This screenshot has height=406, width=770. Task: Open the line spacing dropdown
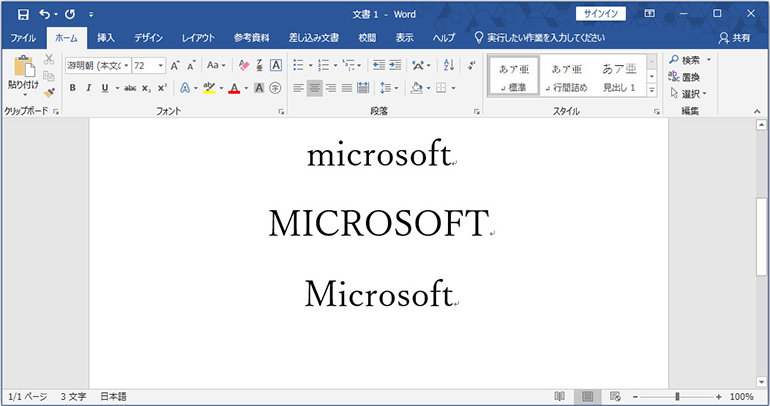click(x=388, y=88)
